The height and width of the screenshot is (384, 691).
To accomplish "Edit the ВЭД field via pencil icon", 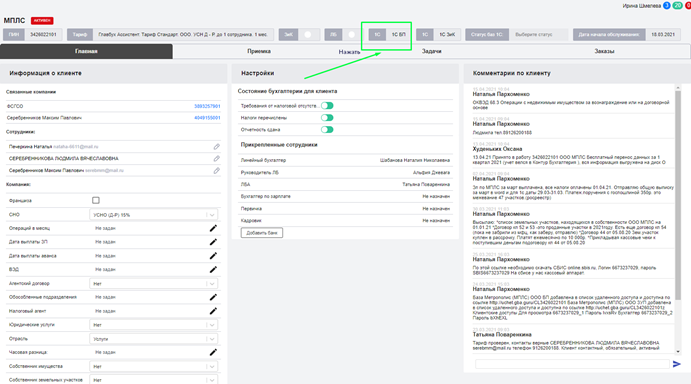I will [x=213, y=269].
